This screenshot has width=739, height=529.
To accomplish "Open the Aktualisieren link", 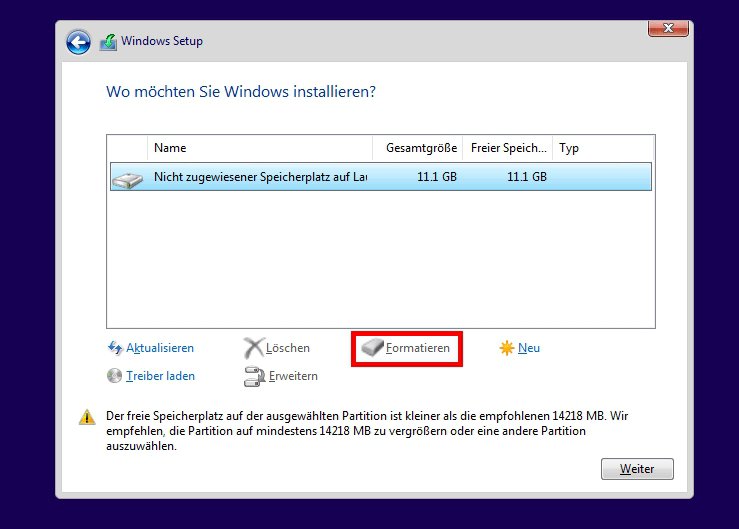I will (160, 348).
